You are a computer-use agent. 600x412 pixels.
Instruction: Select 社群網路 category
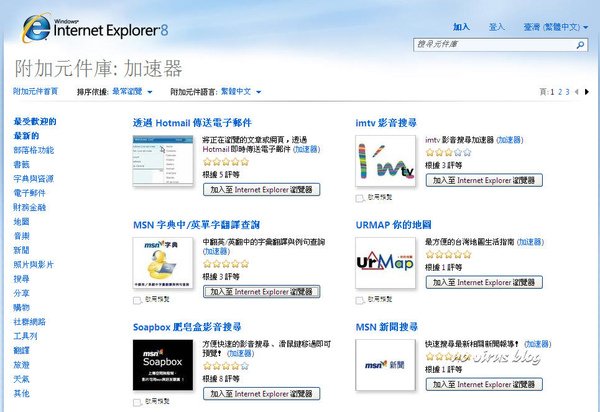point(29,322)
